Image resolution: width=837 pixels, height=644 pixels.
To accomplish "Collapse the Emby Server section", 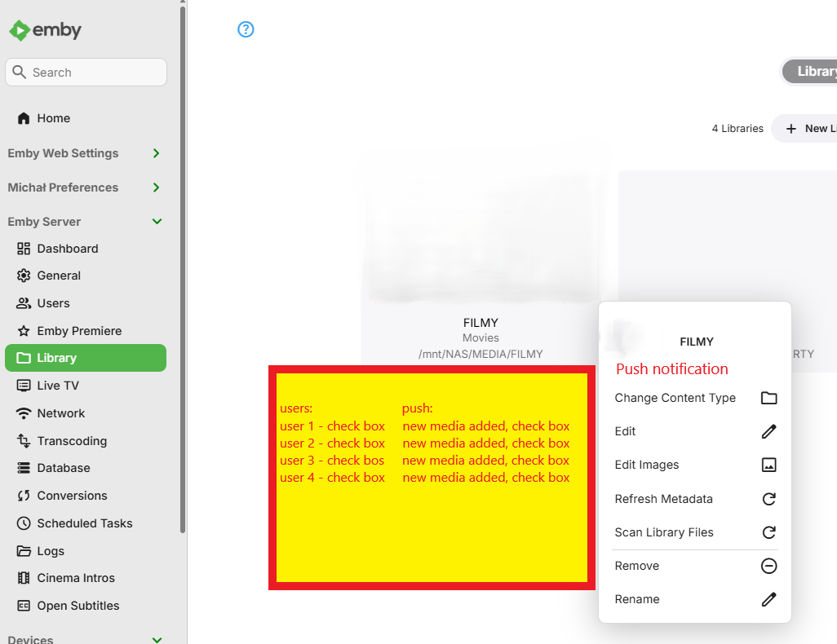I will point(86,222).
